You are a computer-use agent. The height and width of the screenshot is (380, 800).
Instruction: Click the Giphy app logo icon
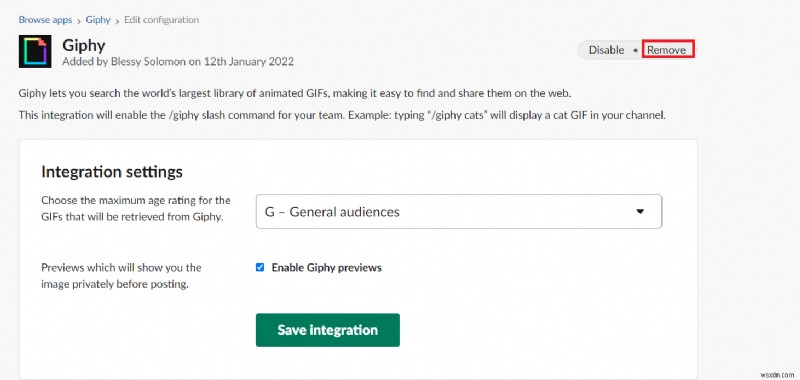click(x=35, y=52)
